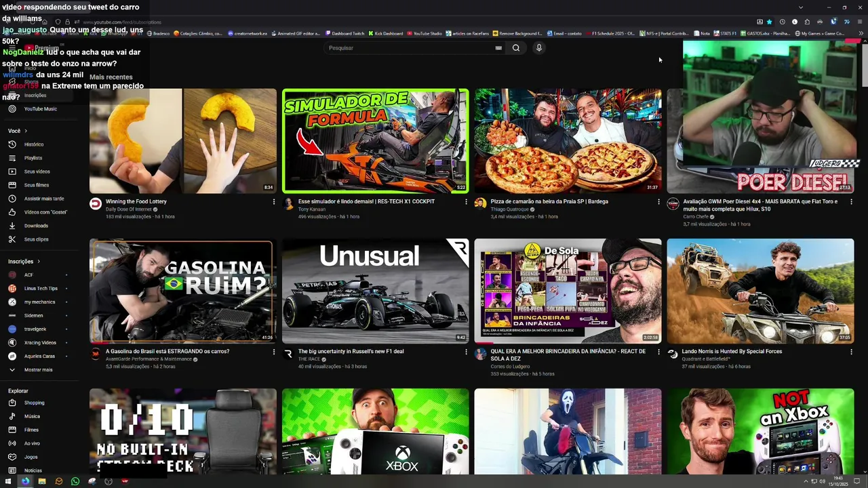
Task: Open WhatsApp from the taskbar
Action: point(75,481)
